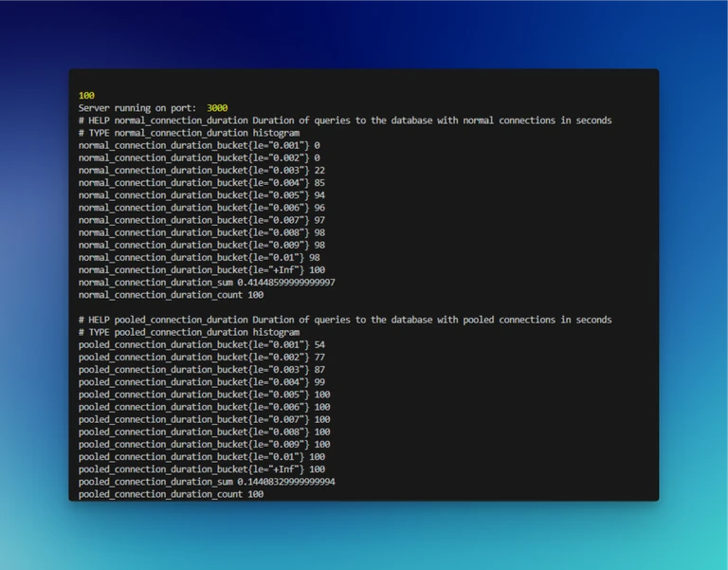Click the pooled_connection_duration_sum line
The height and width of the screenshot is (570, 728).
click(207, 482)
